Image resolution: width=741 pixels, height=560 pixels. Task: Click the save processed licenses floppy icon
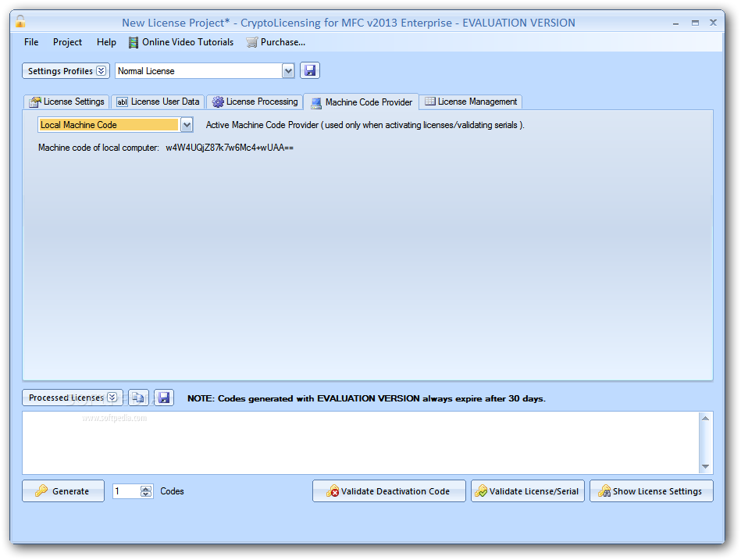(x=164, y=398)
